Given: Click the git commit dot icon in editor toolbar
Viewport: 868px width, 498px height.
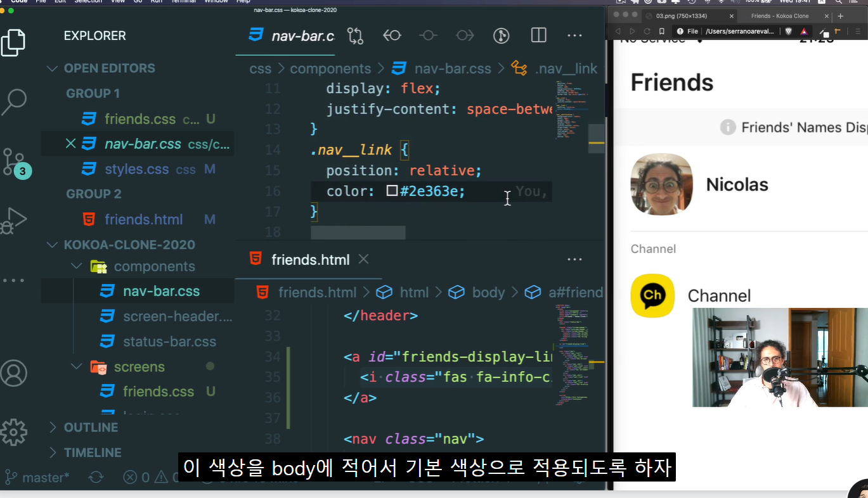Looking at the screenshot, I should (x=429, y=35).
